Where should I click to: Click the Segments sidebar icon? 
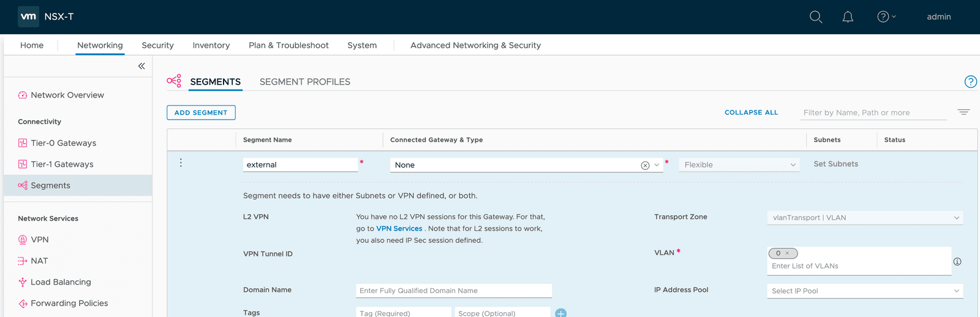point(23,185)
